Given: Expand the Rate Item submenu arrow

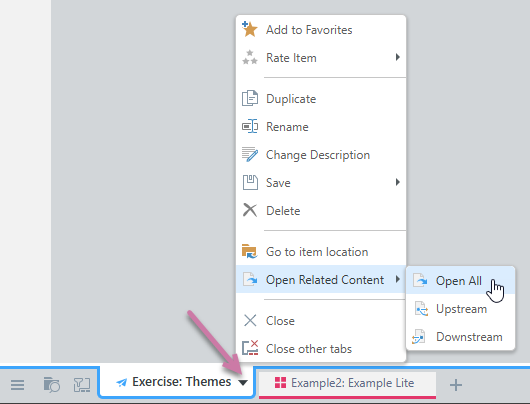Looking at the screenshot, I should tap(398, 57).
